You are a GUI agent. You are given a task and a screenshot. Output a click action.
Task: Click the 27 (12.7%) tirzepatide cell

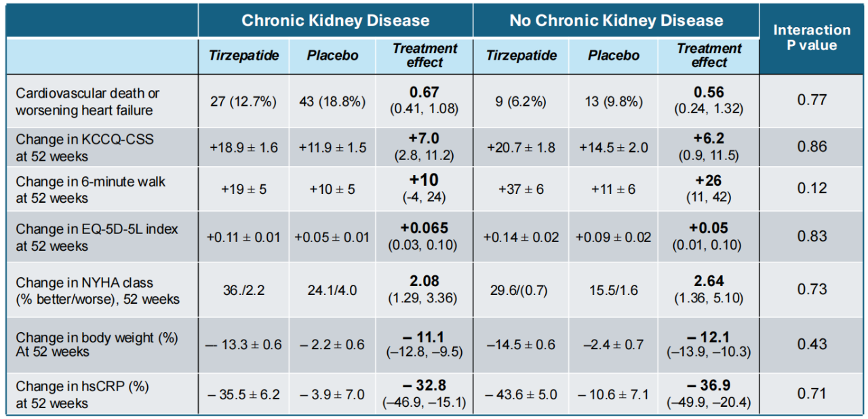tap(243, 102)
